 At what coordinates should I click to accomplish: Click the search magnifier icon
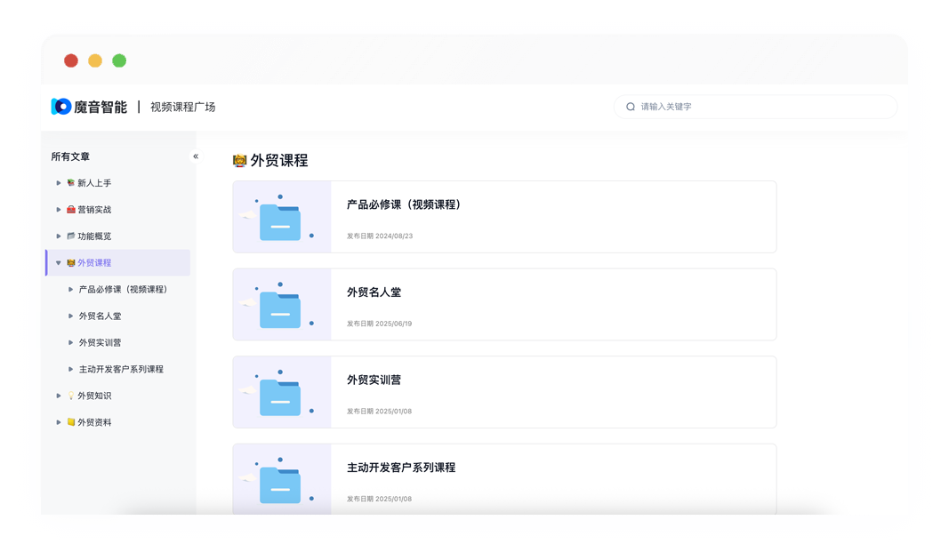(631, 107)
